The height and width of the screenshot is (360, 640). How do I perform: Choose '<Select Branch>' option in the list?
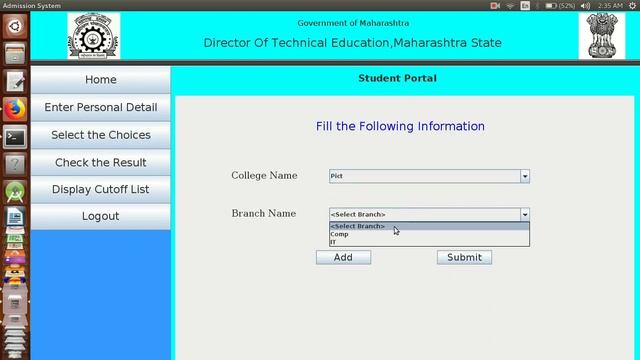429,226
